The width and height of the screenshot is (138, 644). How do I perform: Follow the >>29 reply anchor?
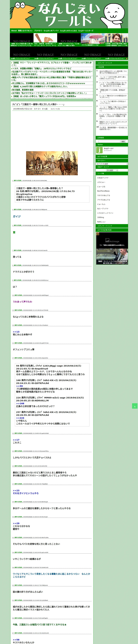coord(16,523)
